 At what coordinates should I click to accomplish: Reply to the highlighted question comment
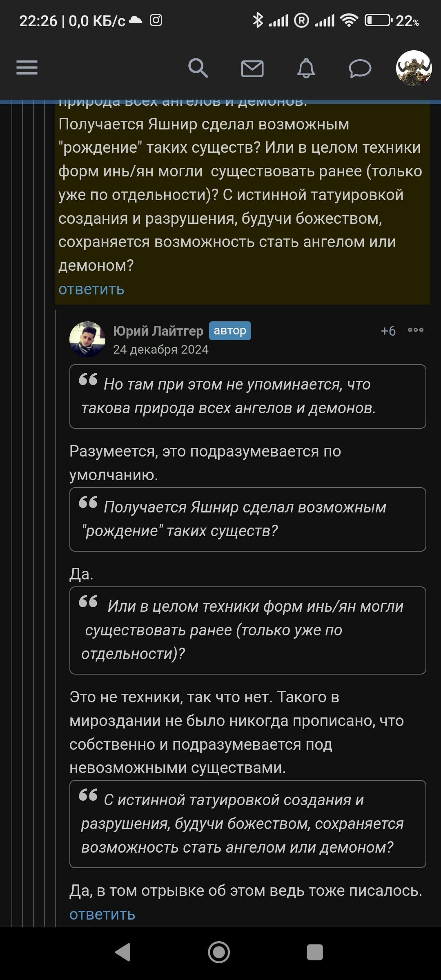click(x=91, y=289)
